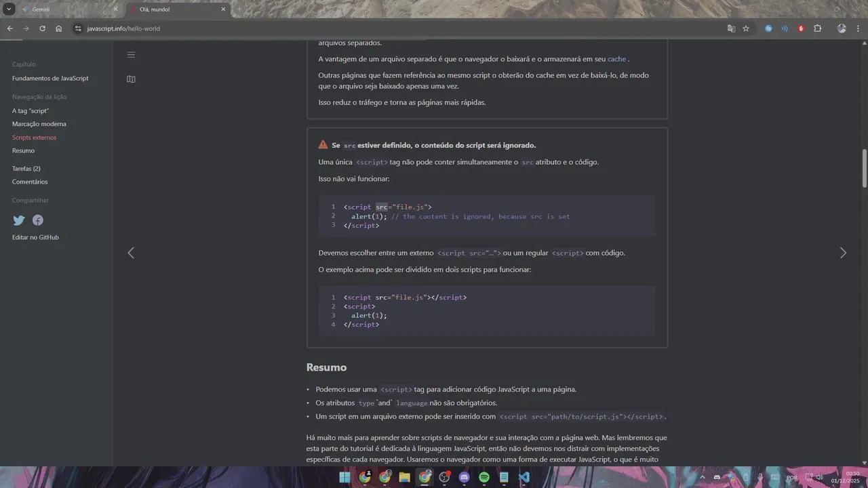Open Spotify from taskbar
The height and width of the screenshot is (488, 868).
(484, 477)
